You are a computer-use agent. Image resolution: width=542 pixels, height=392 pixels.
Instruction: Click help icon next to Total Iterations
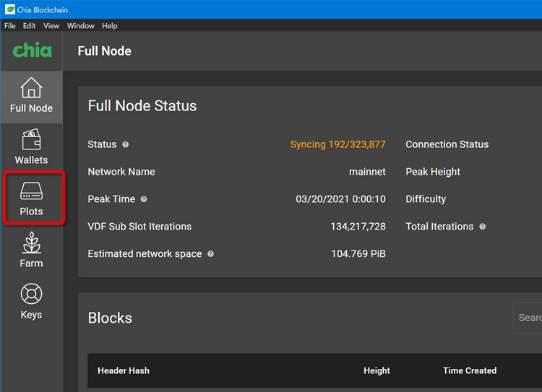[483, 227]
